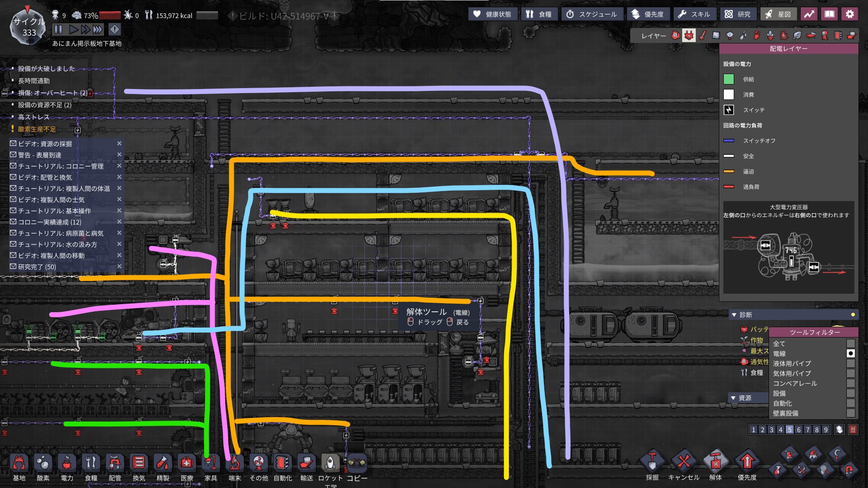
Task: Open the rooms overlay bed icon
Action: click(811, 35)
